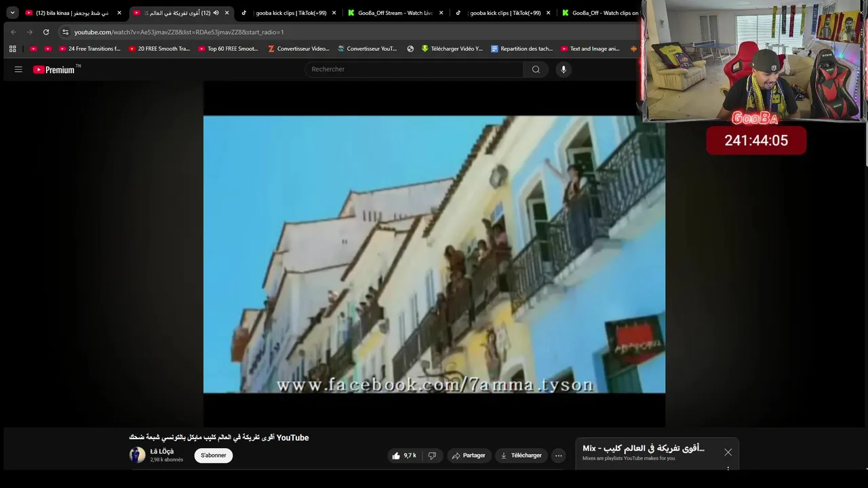Go back to the previous page
868x488 pixels.
(x=13, y=32)
